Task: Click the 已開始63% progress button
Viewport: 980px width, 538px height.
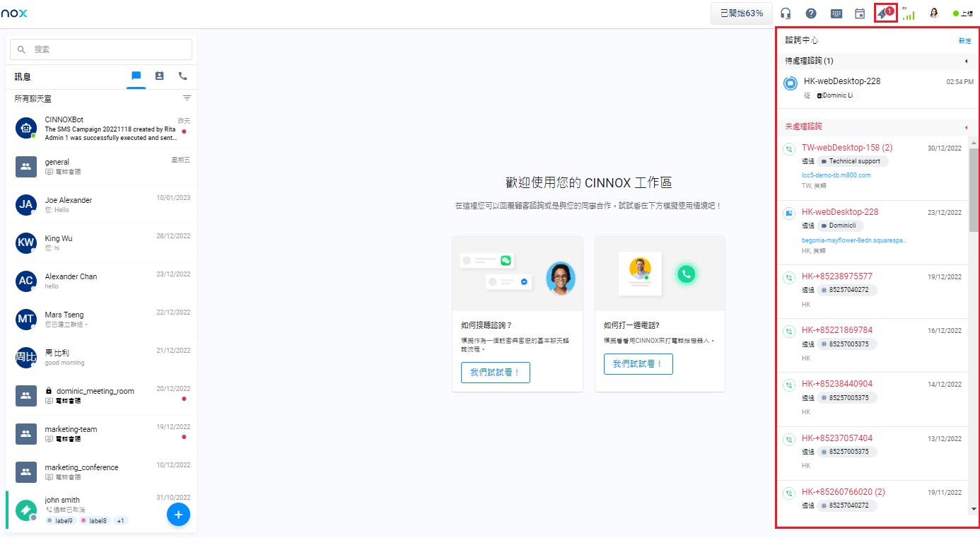Action: pyautogui.click(x=742, y=13)
